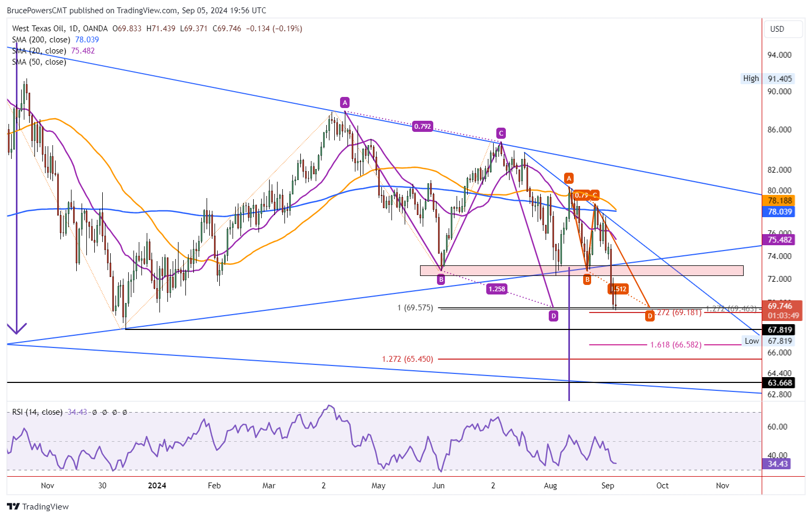
Task: Click the Oct label on time axis
Action: click(663, 486)
